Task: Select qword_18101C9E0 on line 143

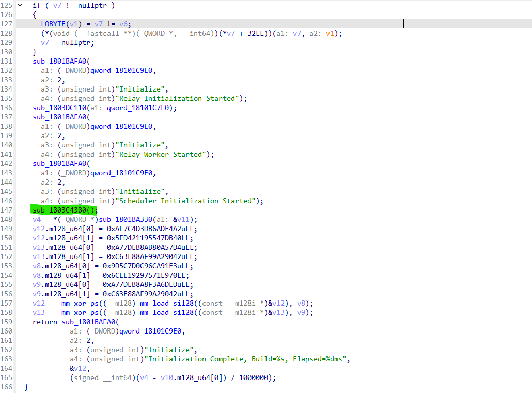Action: pos(121,173)
